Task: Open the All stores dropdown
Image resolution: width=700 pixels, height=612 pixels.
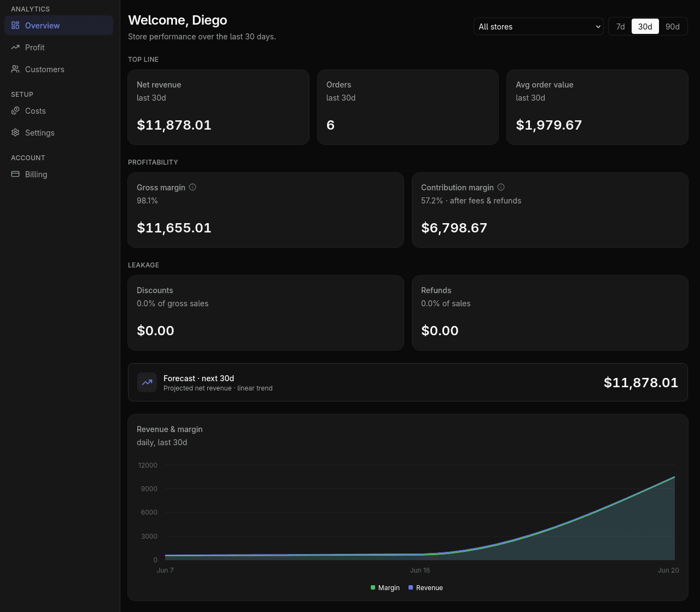Action: coord(539,26)
